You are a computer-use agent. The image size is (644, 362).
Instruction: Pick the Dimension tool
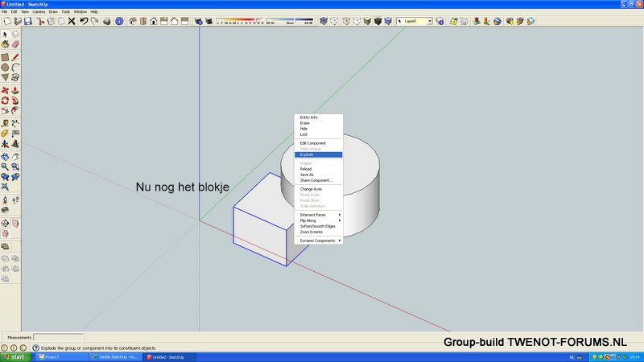[x=15, y=123]
